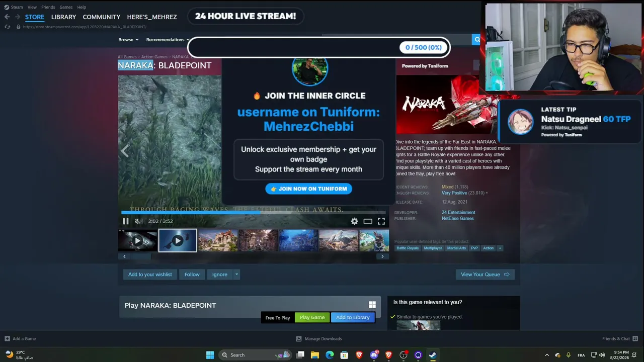Click the store search magnifier button

tap(476, 40)
